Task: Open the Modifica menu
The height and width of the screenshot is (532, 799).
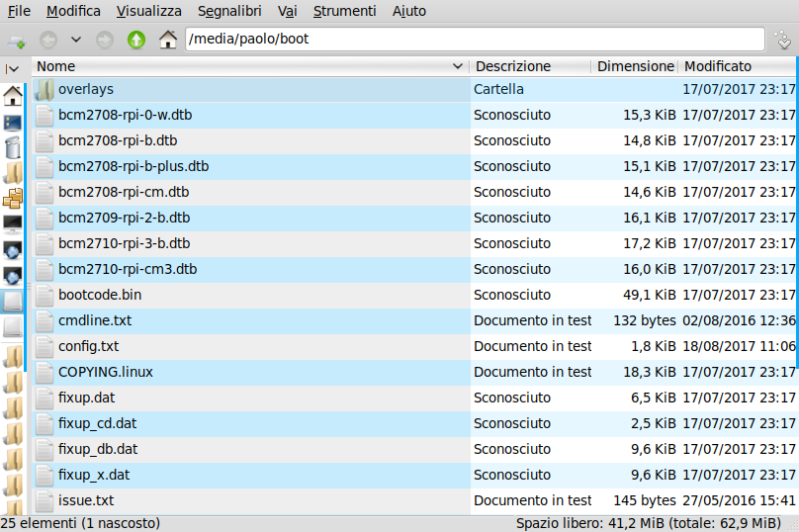Action: click(73, 11)
